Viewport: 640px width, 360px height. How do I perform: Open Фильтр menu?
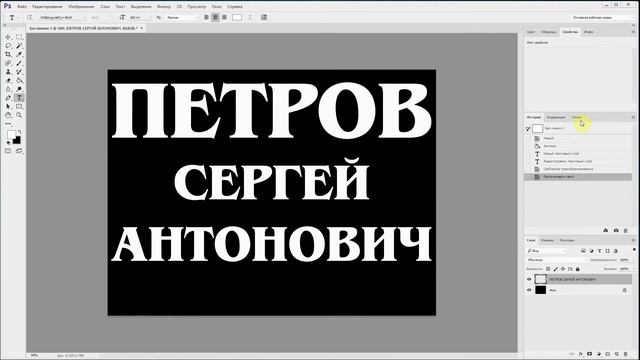point(164,7)
